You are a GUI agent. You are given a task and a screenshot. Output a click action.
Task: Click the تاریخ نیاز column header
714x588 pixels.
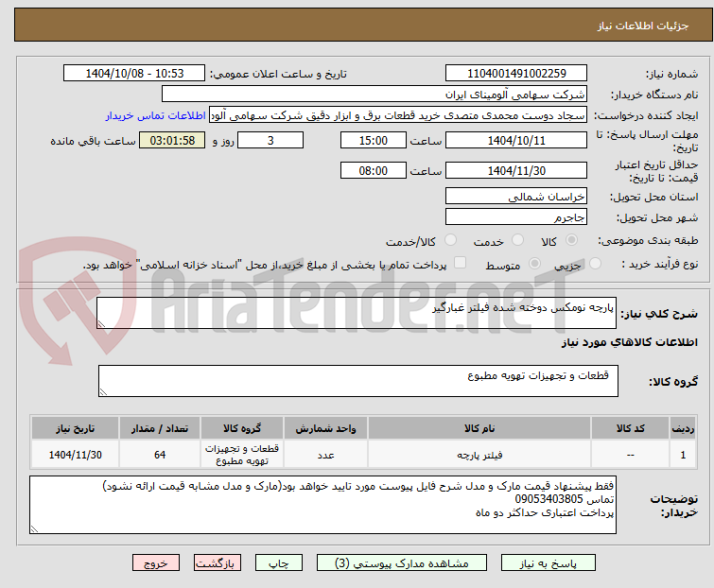[x=75, y=428]
